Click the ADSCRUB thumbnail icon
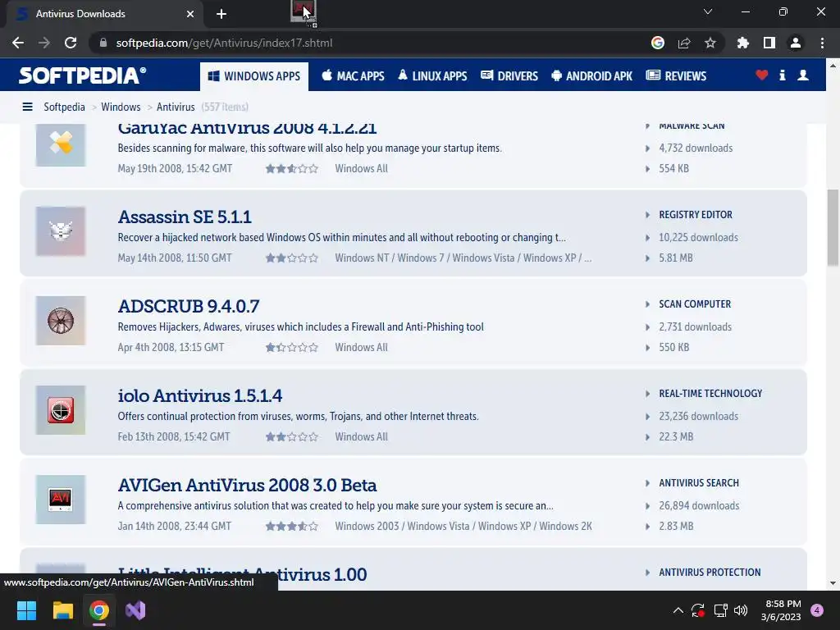This screenshot has width=840, height=630. pos(61,321)
